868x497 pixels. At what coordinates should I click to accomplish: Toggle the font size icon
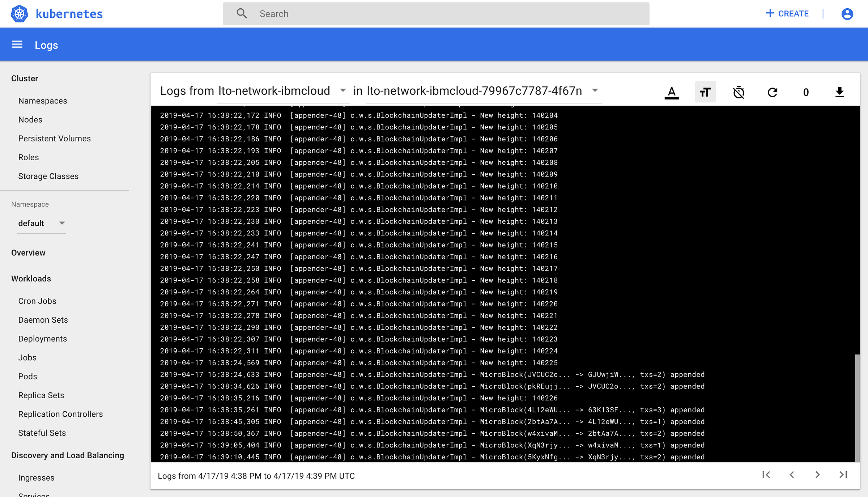pyautogui.click(x=705, y=92)
